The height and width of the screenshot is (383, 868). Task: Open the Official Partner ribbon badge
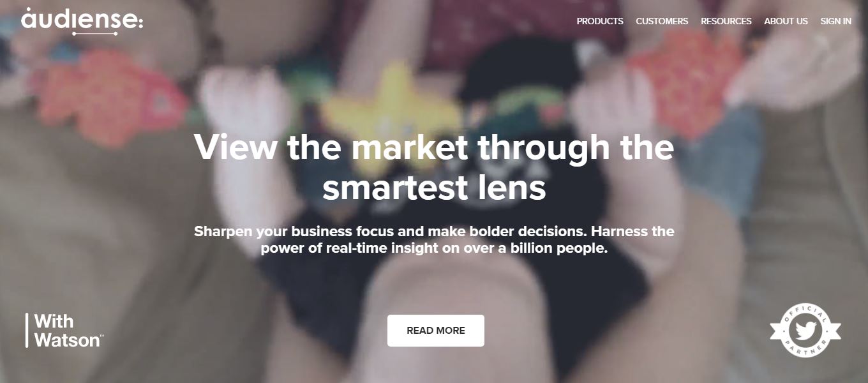coord(805,331)
